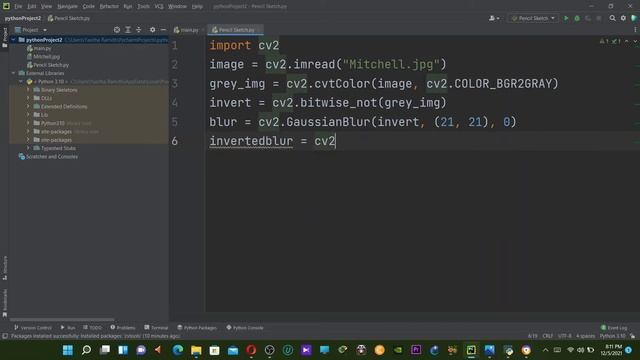640x360 pixels.
Task: Collapse all in Project panel
Action: click(139, 30)
